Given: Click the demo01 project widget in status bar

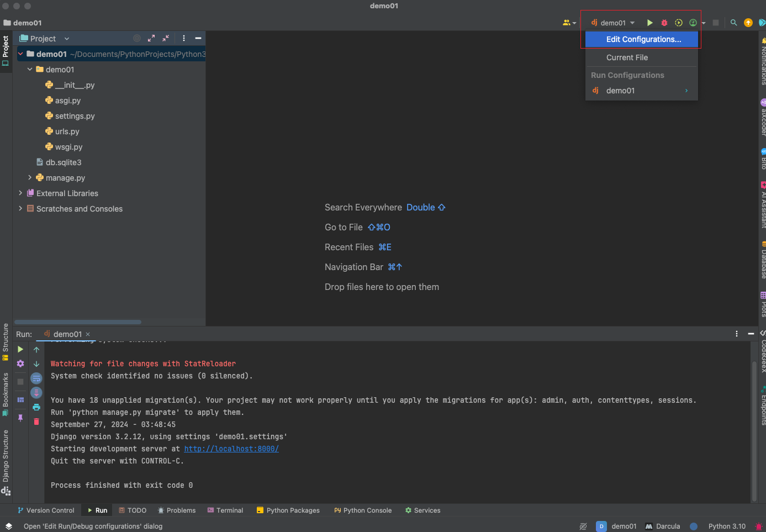Looking at the screenshot, I should [617, 526].
